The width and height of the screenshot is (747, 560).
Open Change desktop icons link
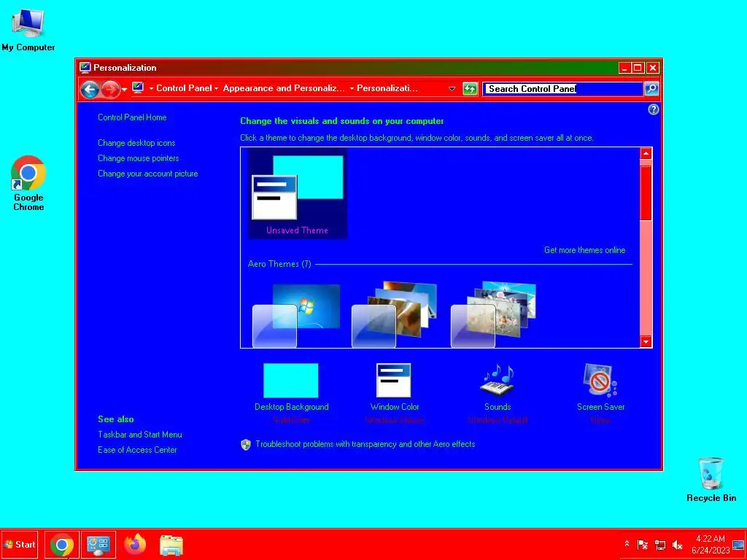pos(136,143)
